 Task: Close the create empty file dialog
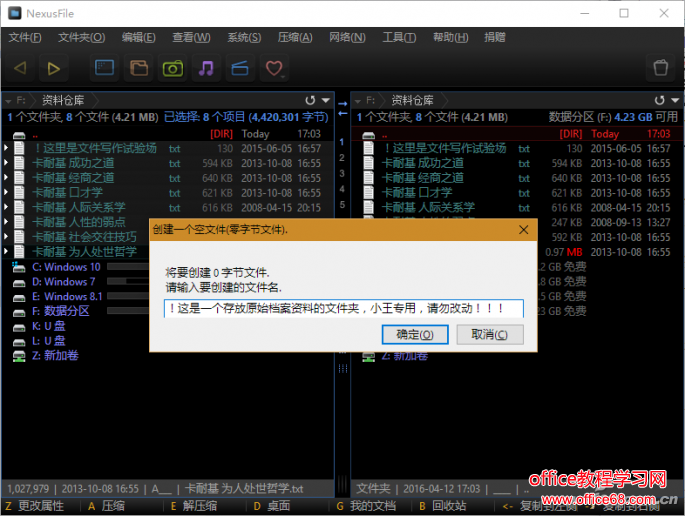523,230
